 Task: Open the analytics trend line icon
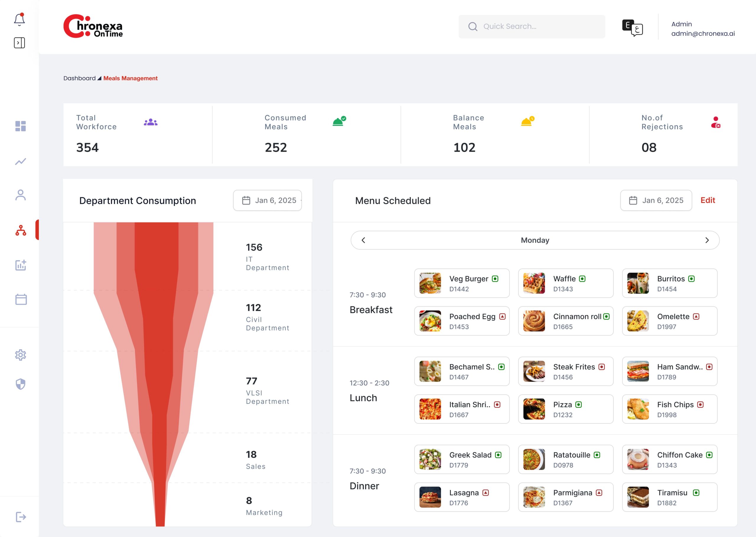(20, 161)
